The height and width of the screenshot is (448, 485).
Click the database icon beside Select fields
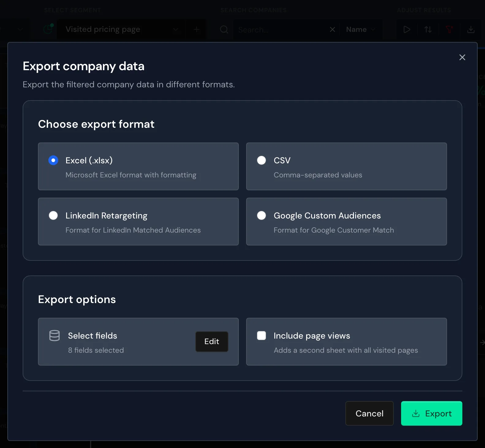point(55,336)
